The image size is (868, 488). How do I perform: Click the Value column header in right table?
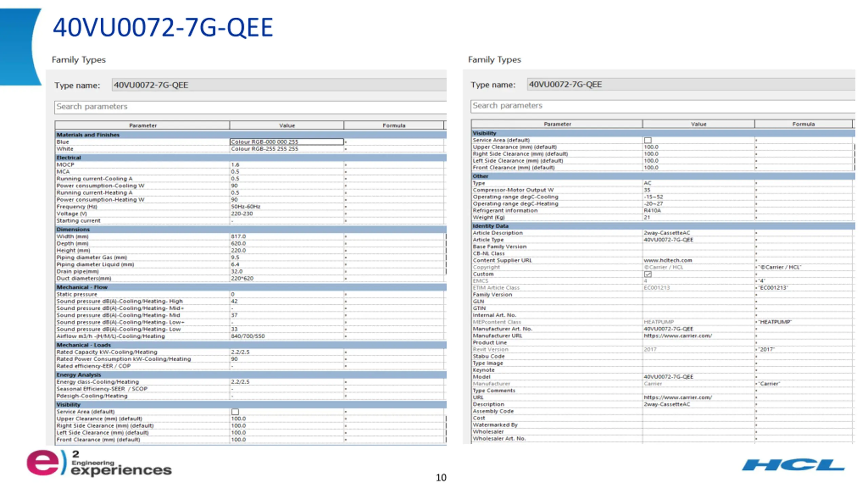[x=698, y=124]
